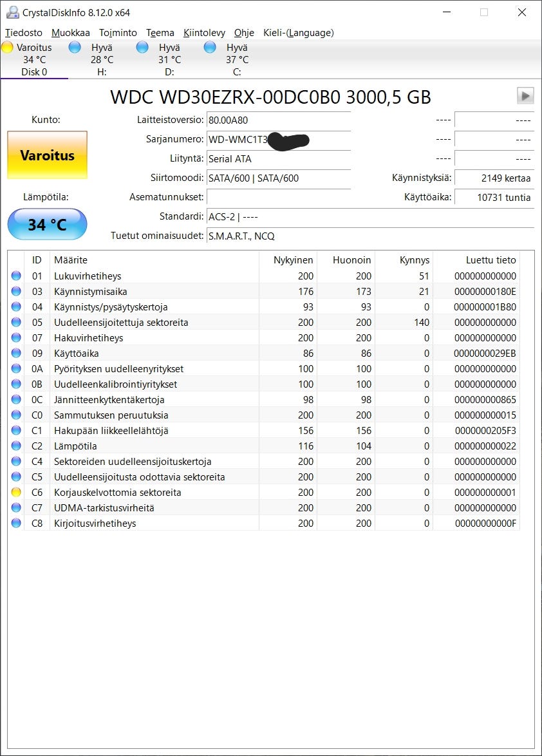
Task: Click the status orb of Uudelleenkalibrointiyritykset row
Action: [16, 384]
